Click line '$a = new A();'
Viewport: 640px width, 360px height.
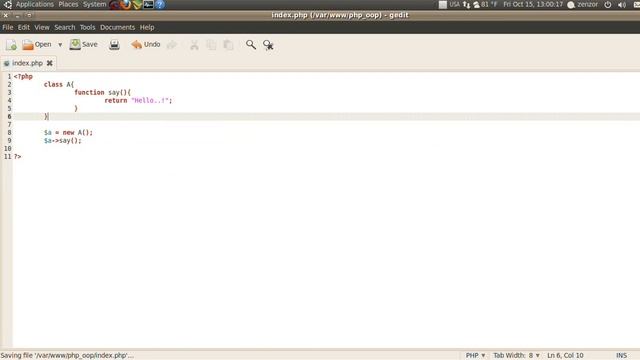coord(68,133)
